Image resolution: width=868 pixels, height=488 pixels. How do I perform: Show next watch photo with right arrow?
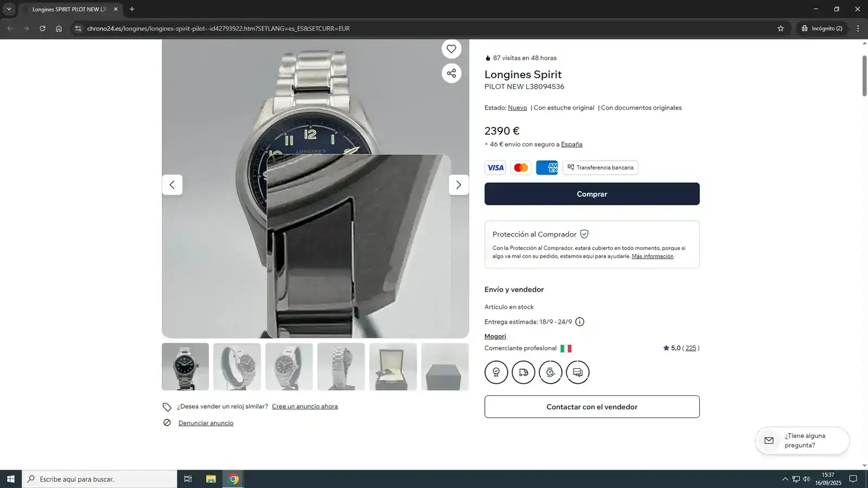tap(458, 185)
